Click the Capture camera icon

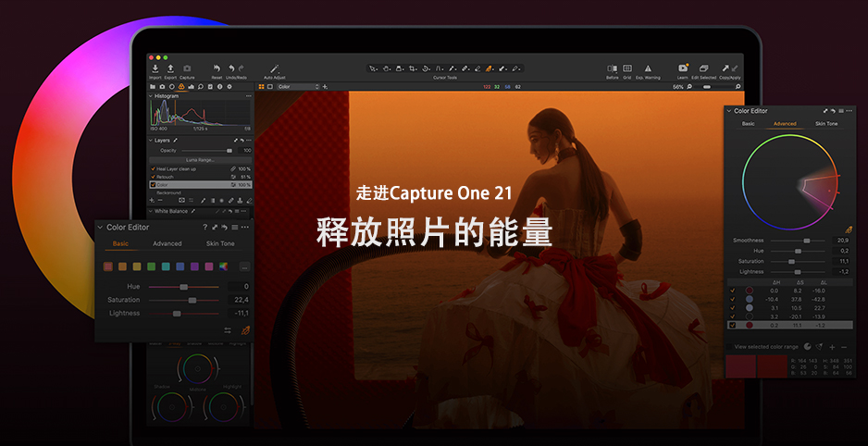(187, 68)
